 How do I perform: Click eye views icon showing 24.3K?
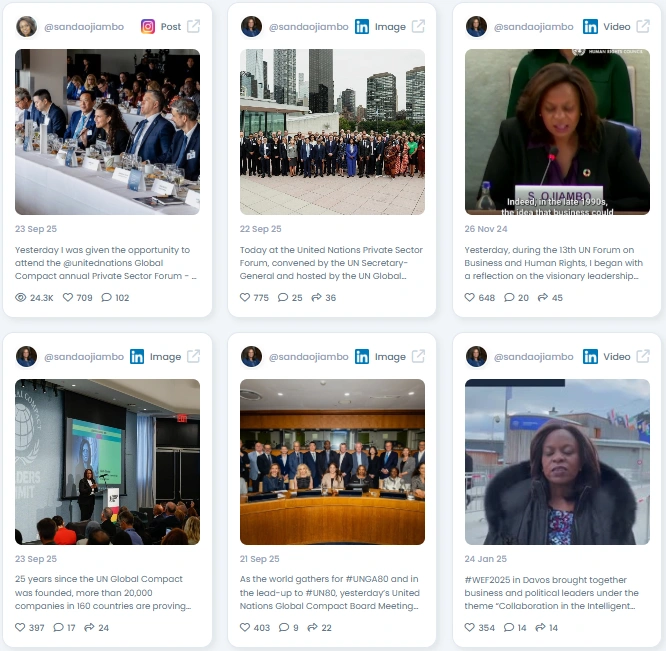pyautogui.click(x=21, y=297)
